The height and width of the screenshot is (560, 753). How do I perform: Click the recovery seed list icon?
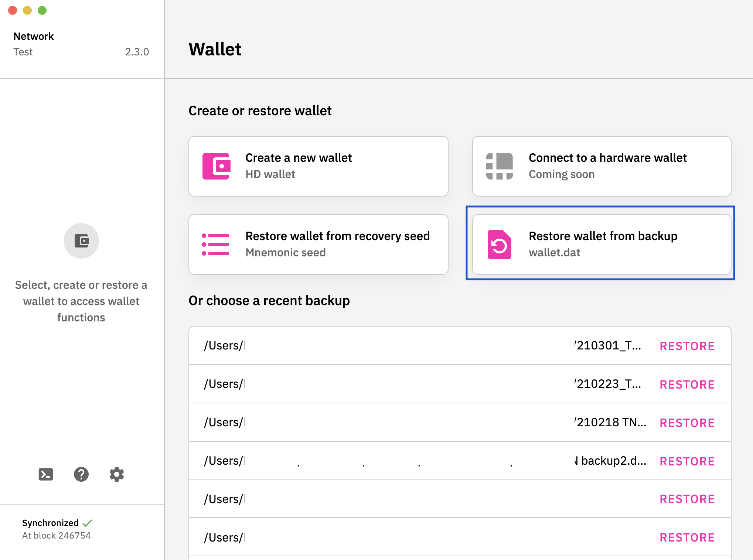[x=216, y=245]
